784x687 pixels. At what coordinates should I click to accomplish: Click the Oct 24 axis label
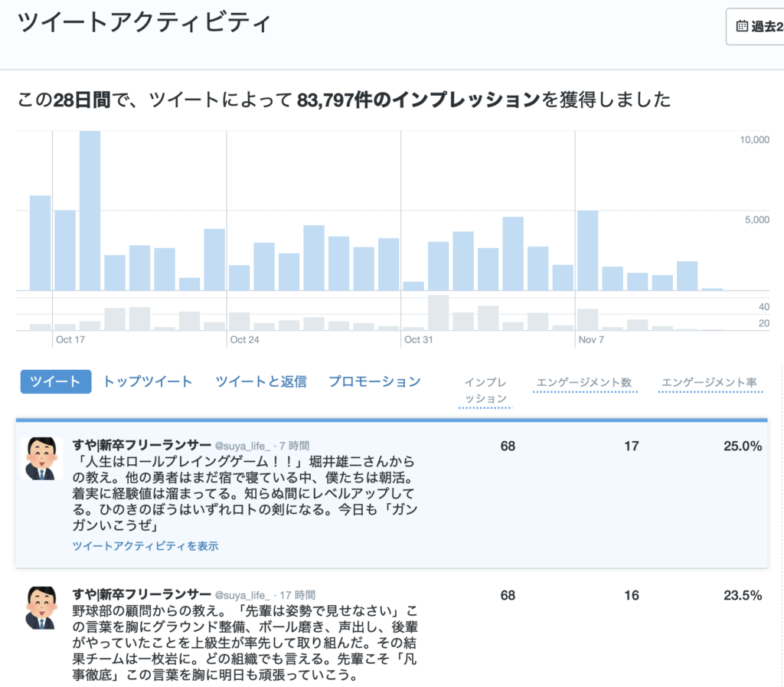[x=244, y=339]
